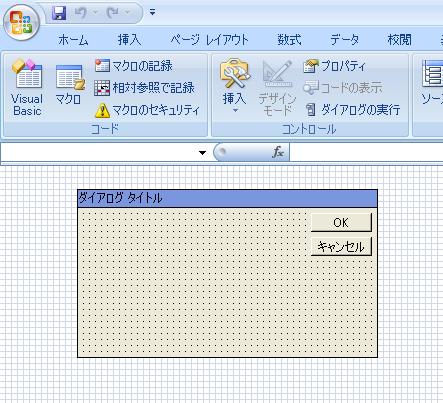Run the dialog with ダイアログの実行
The image size is (443, 403).
[353, 110]
